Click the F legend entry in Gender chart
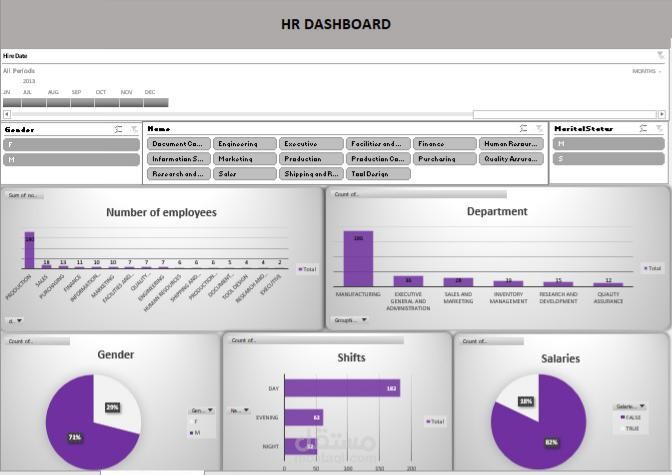The image size is (672, 475). click(194, 421)
